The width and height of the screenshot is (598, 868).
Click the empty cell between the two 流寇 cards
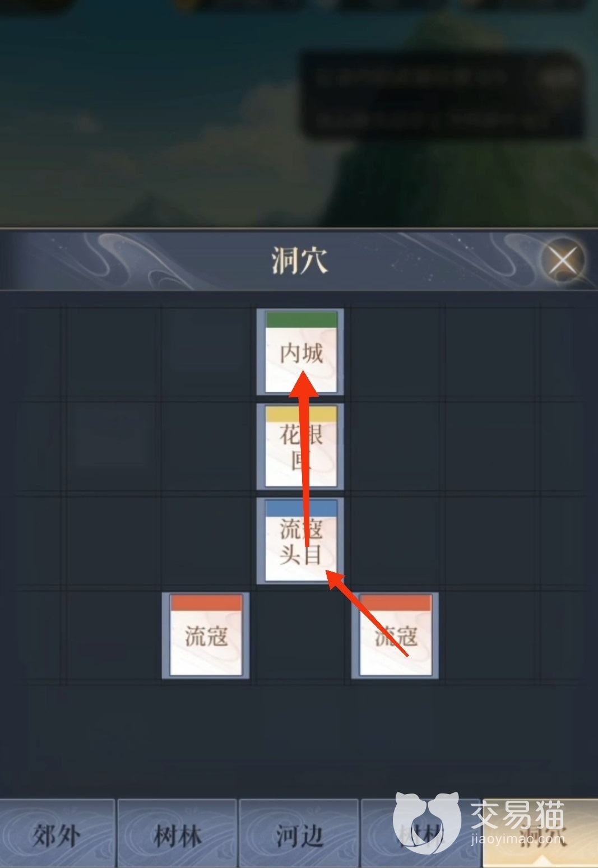[x=300, y=635]
